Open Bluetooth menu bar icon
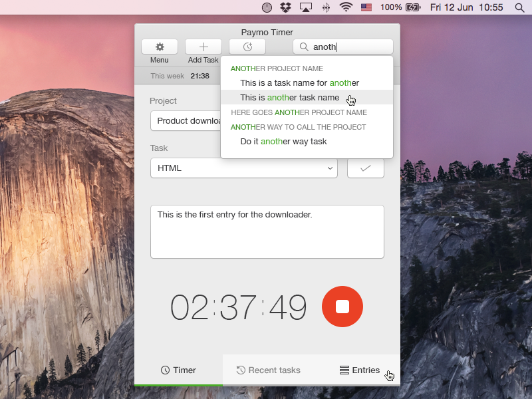The width and height of the screenshot is (532, 399). [326, 7]
